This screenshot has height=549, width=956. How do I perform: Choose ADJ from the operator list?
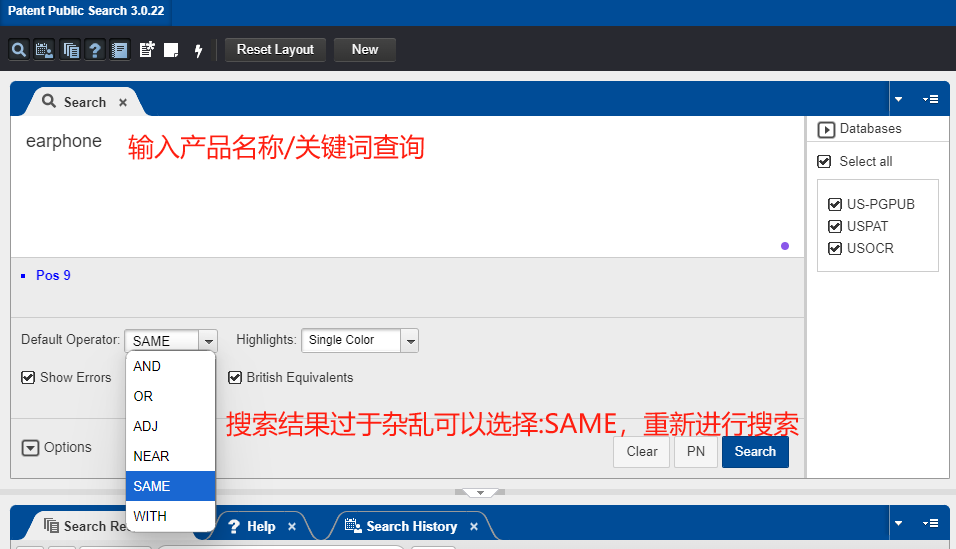coord(171,426)
